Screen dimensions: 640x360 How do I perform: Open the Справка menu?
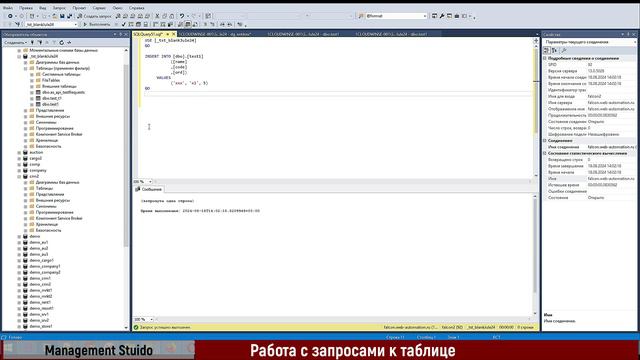tap(136, 8)
